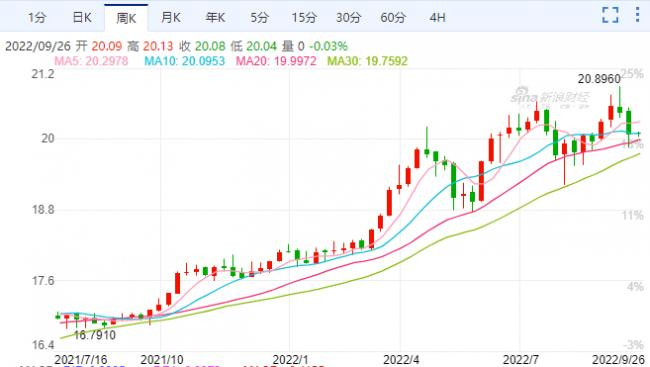Expand chart to fullscreen via the fullscreen icon
This screenshot has width=650, height=367.
pos(610,15)
